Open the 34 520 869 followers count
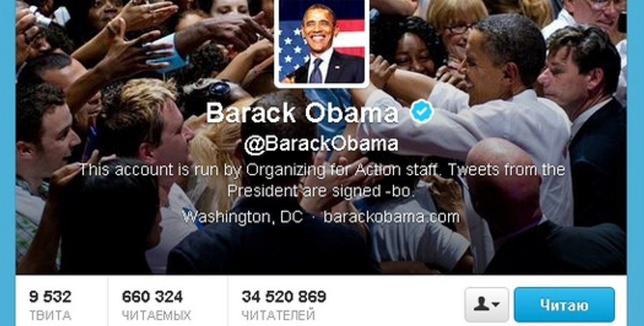The height and width of the screenshot is (326, 644). [283, 296]
